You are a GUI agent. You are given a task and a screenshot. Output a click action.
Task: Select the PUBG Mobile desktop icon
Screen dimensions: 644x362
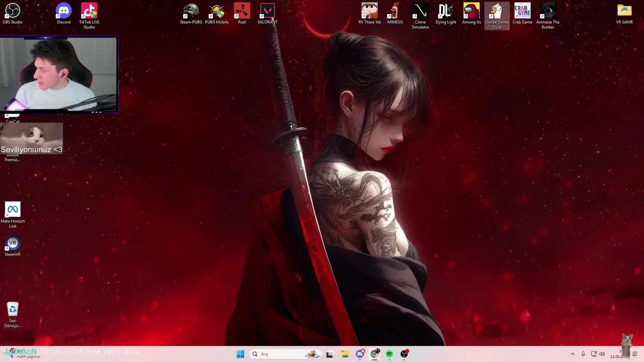[x=217, y=14]
